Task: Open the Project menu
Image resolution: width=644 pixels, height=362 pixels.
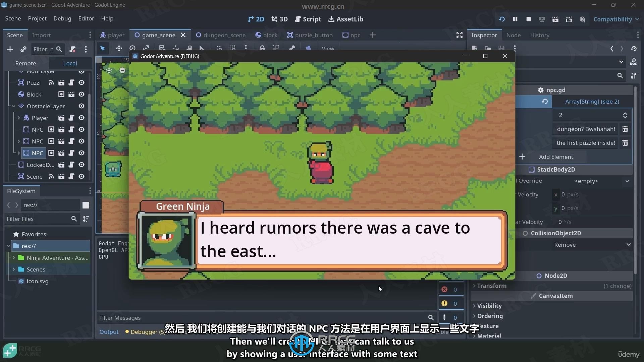Action: [x=37, y=18]
